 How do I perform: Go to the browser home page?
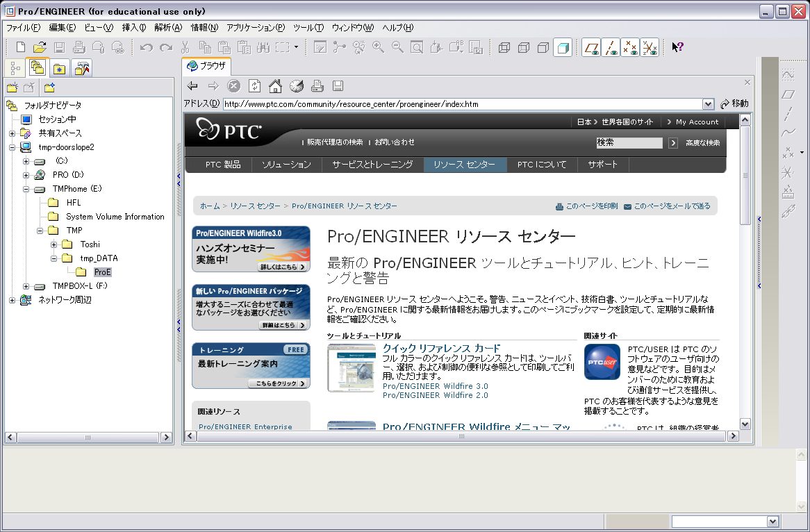pyautogui.click(x=275, y=86)
